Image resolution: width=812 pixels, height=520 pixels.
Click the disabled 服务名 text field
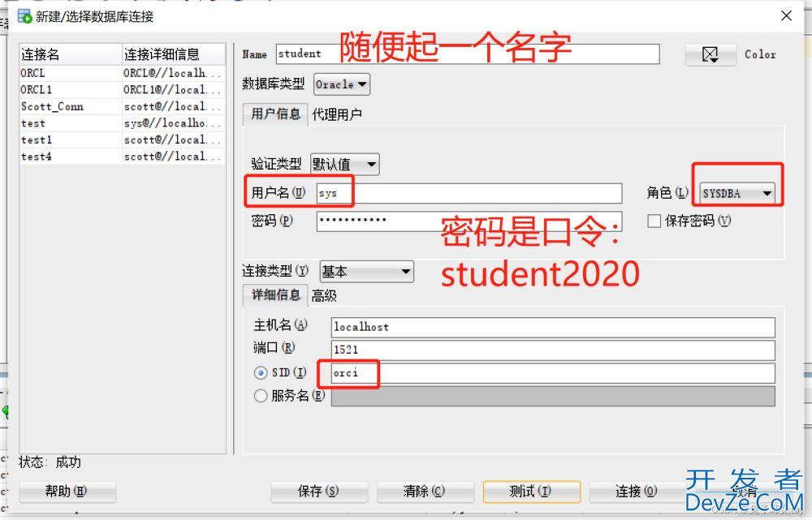tap(553, 397)
